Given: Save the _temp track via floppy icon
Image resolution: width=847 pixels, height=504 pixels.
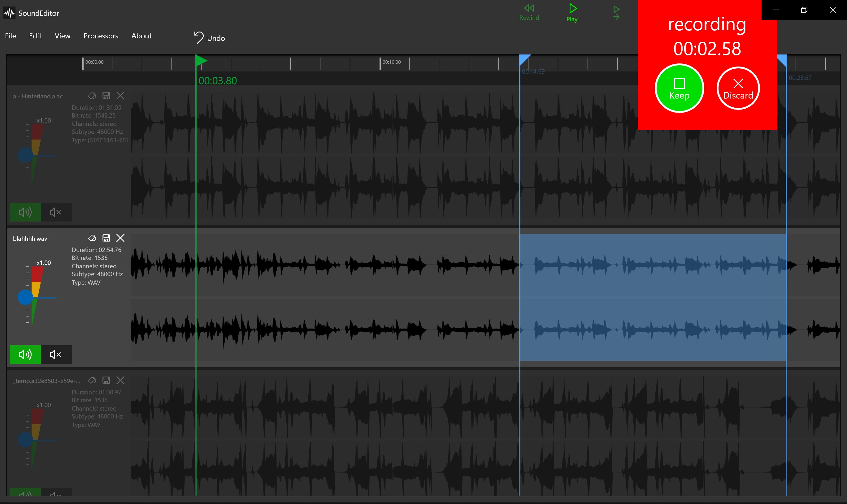Looking at the screenshot, I should pos(106,380).
